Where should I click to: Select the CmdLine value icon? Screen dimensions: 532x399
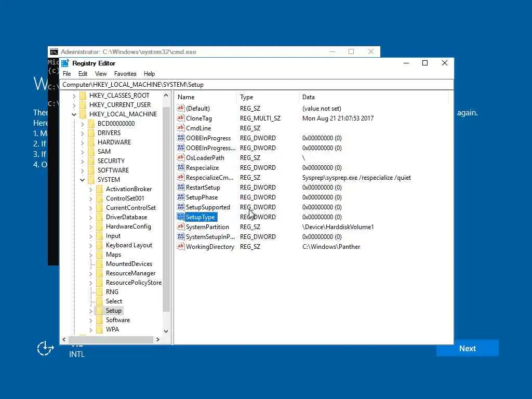tap(180, 128)
